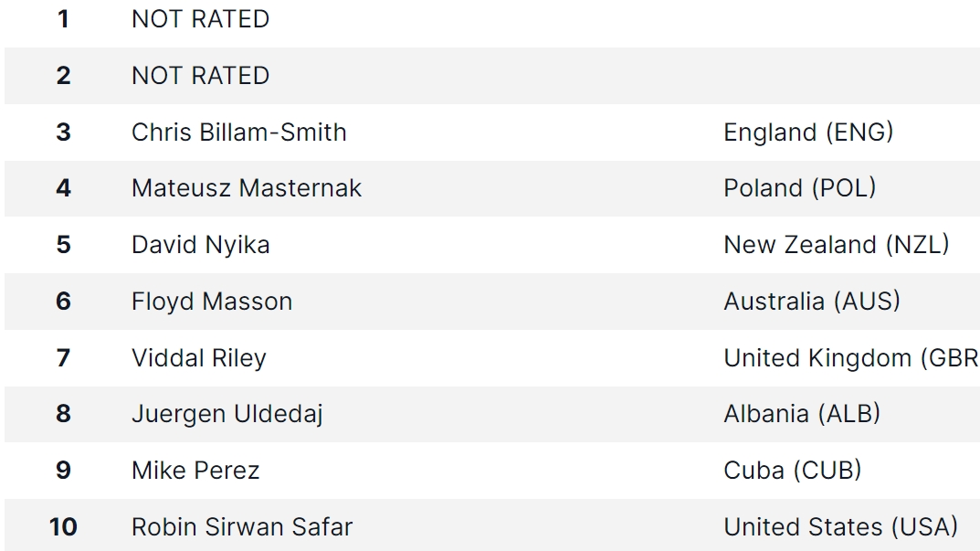Select the Poland (POL) country text
The width and height of the screenshot is (980, 551).
tap(800, 188)
